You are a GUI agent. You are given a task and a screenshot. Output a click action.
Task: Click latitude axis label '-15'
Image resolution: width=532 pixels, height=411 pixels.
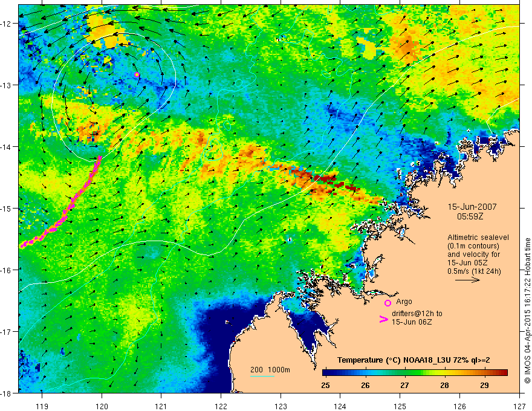(6, 208)
